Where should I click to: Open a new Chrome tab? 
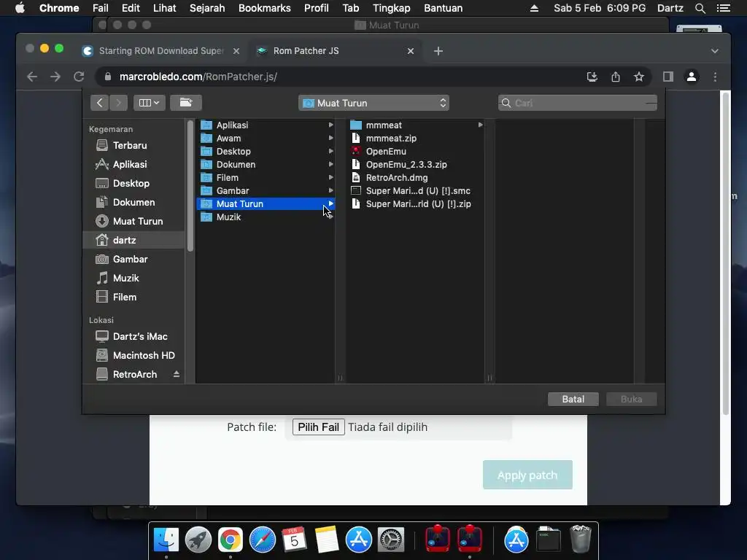438,51
